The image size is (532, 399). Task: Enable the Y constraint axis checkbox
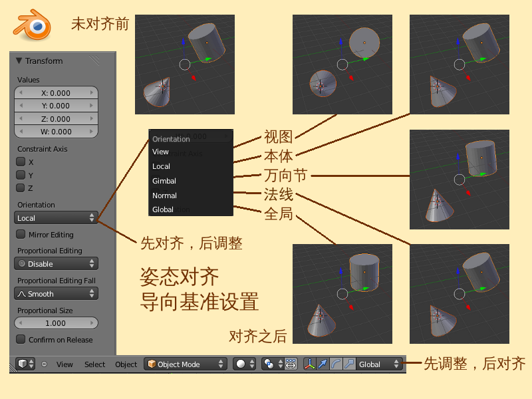pos(21,175)
